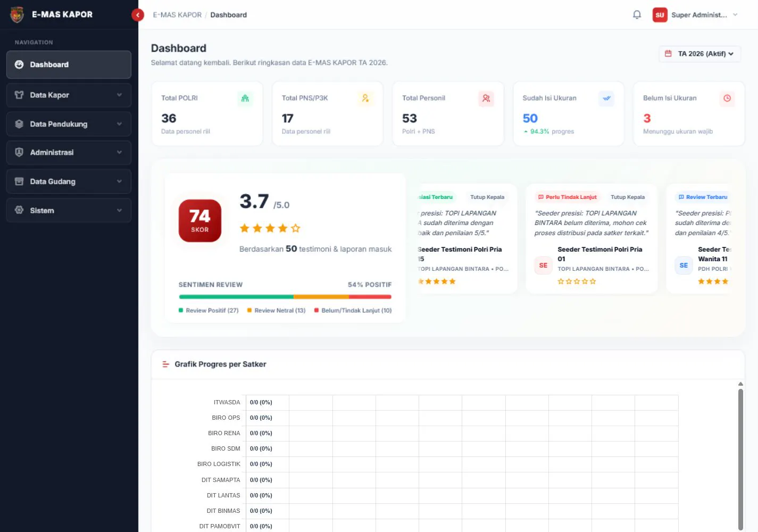
Task: Click the Data Gudang archive icon
Action: [19, 181]
